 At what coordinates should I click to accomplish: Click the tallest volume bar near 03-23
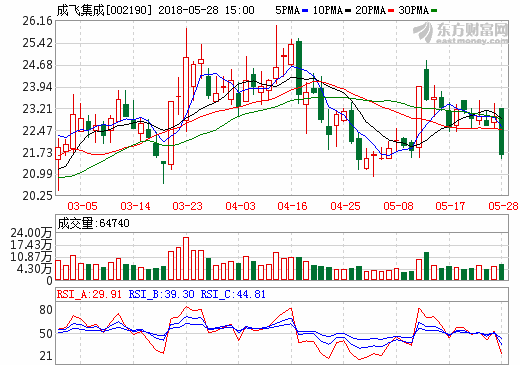tap(186, 259)
